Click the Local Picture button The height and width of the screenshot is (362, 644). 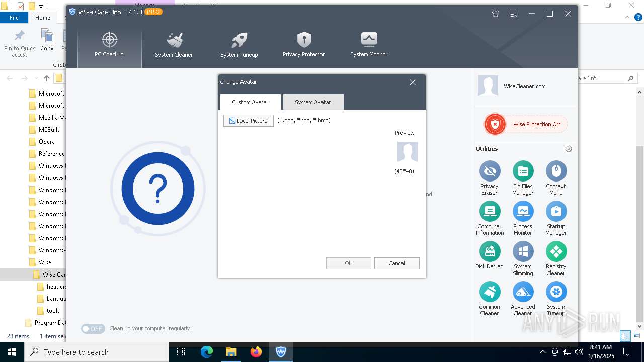[249, 121]
